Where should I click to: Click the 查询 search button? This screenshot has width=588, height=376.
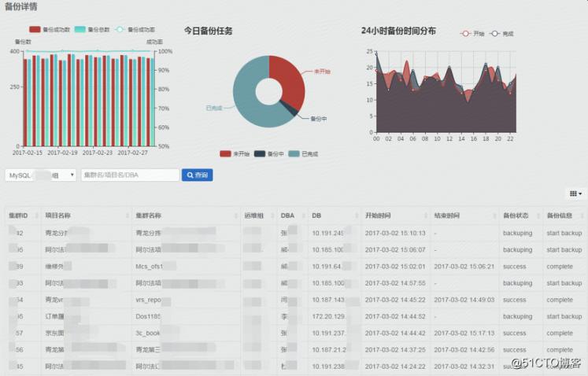pyautogui.click(x=197, y=175)
